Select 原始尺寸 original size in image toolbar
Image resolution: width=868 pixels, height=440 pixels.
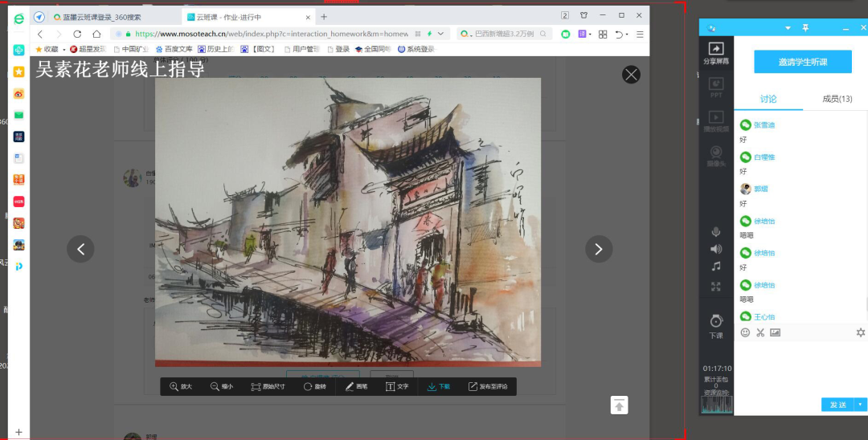pyautogui.click(x=268, y=386)
